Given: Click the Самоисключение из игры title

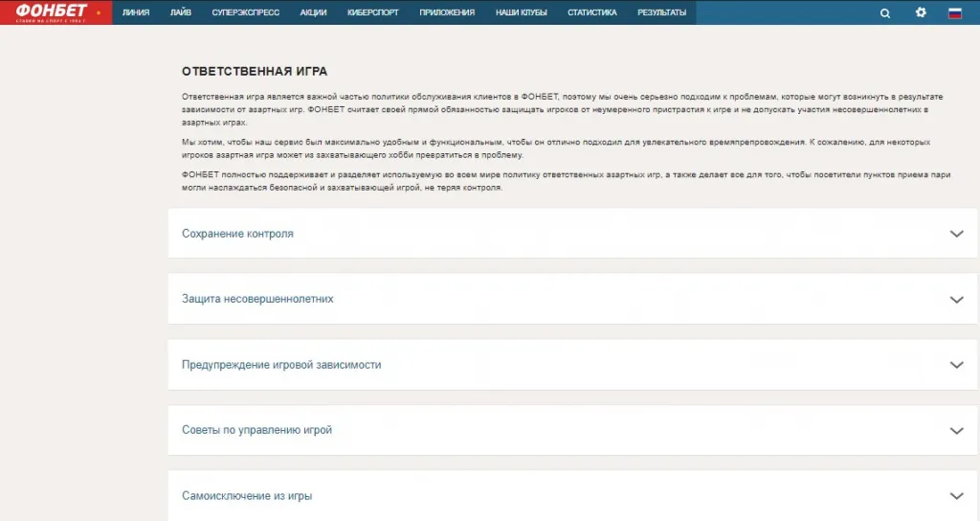Looking at the screenshot, I should (247, 496).
